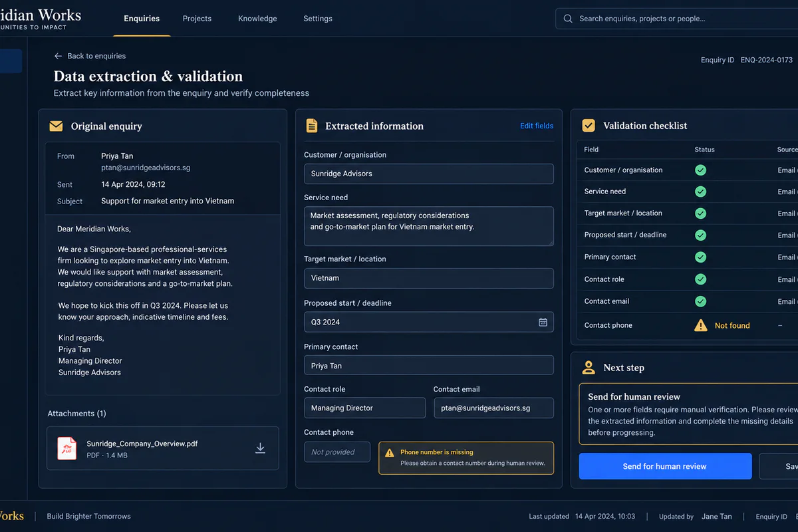Click the Attachments (1) heading
Viewport: 798px width, 532px height.
tap(76, 413)
